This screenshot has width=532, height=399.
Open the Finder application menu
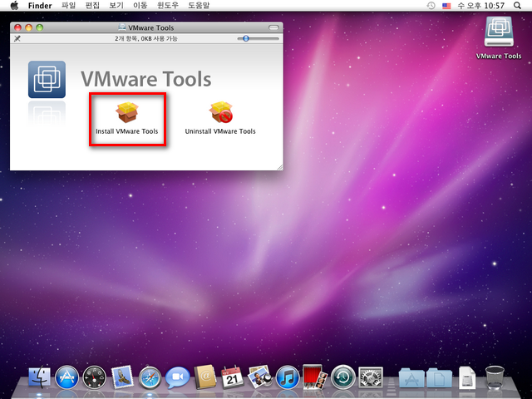tap(40, 6)
